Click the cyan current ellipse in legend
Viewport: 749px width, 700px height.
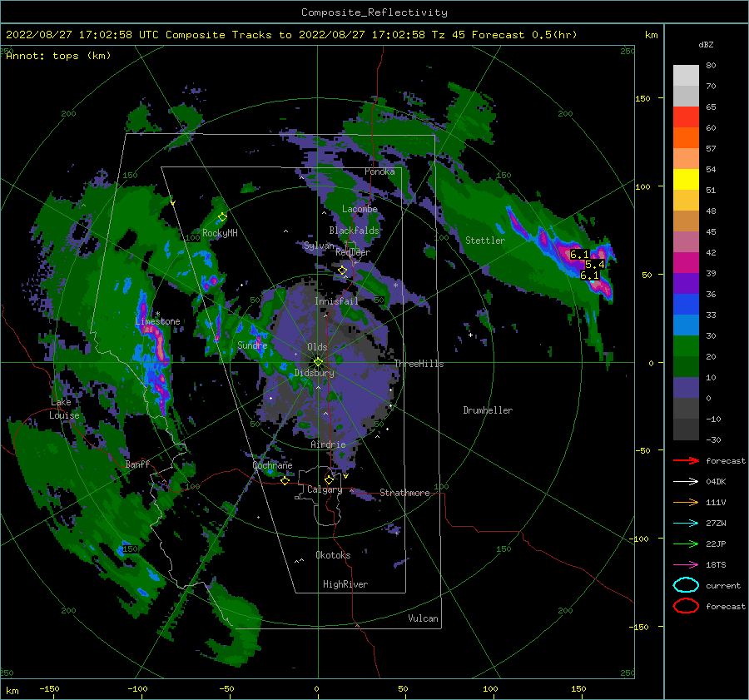click(x=686, y=585)
